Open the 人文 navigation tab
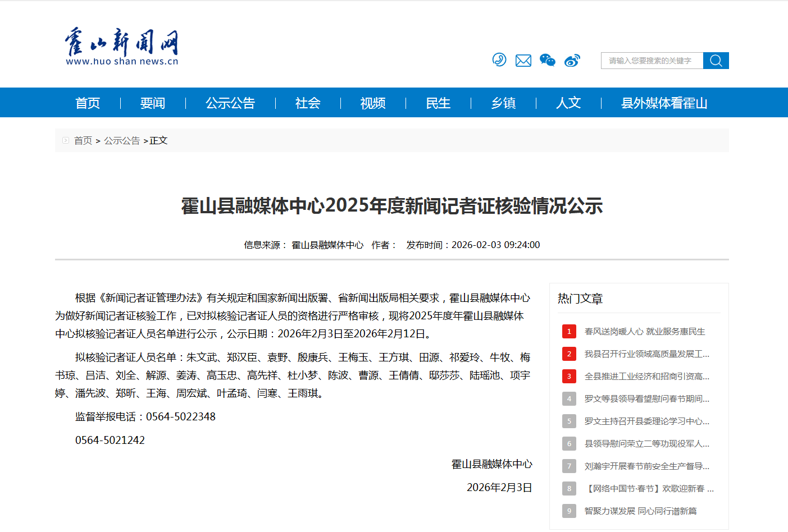The image size is (788, 532). (568, 103)
